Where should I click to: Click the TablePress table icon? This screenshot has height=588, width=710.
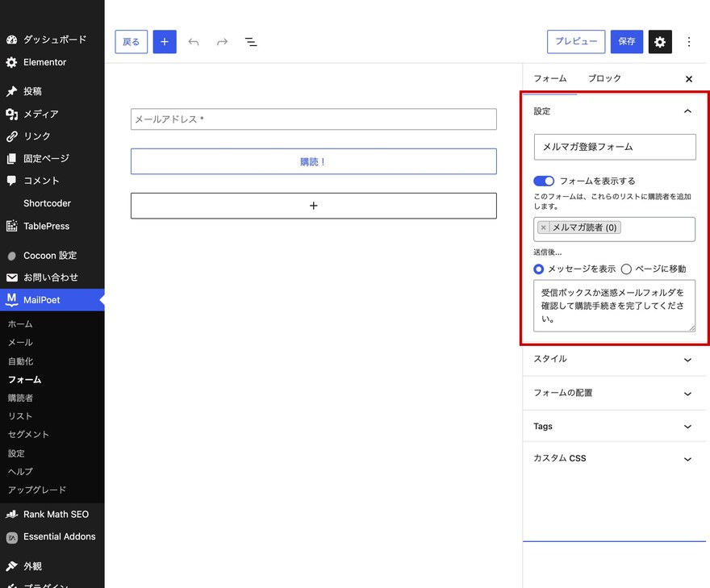12,226
